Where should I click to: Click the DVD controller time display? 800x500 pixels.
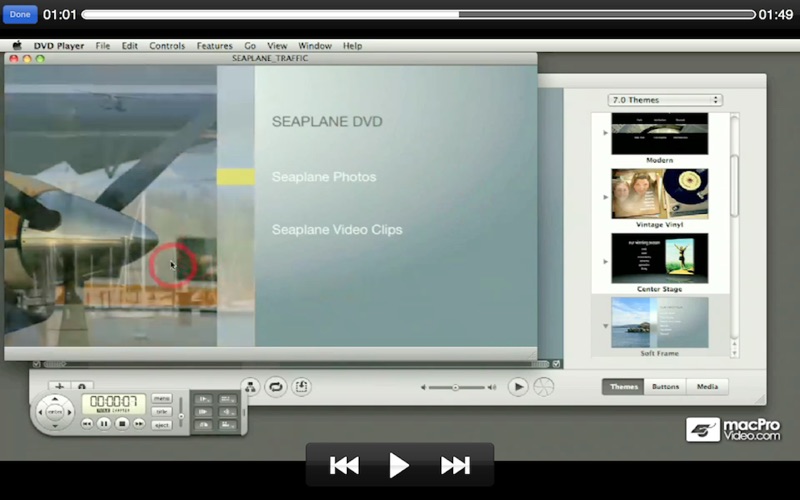click(114, 403)
